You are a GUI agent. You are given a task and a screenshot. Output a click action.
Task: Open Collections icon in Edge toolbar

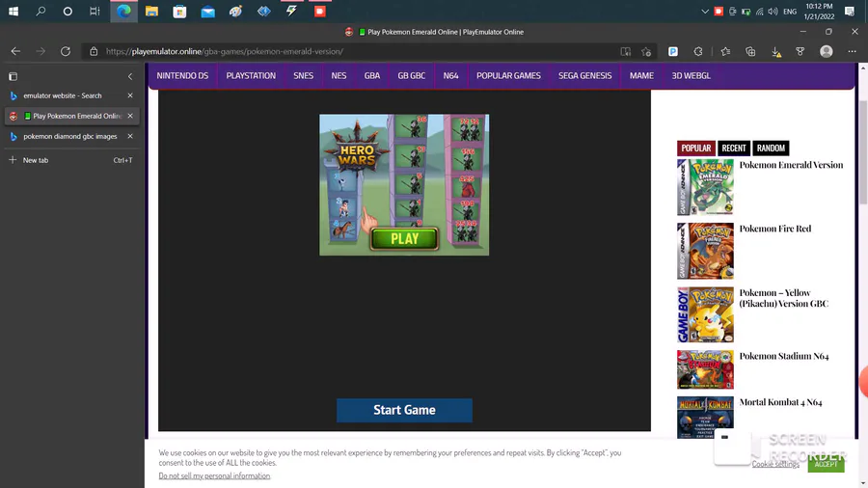point(750,51)
